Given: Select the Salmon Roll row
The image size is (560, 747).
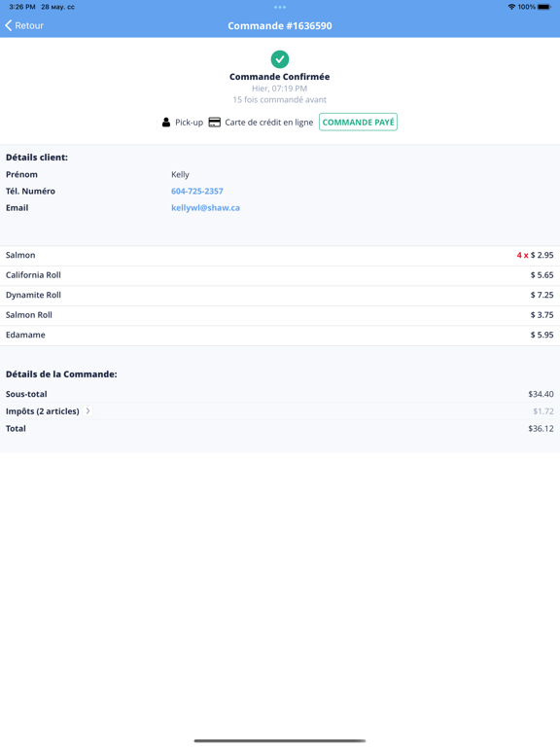Looking at the screenshot, I should [280, 315].
